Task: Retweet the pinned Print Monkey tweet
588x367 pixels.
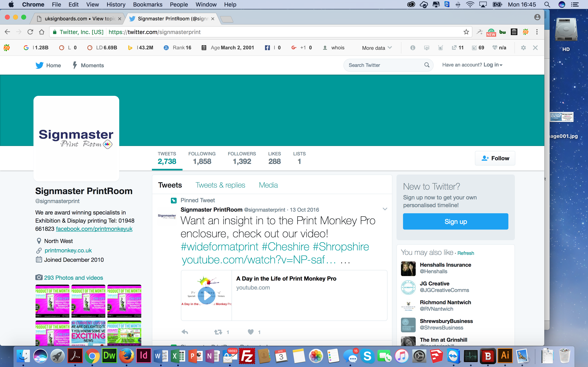Action: pyautogui.click(x=218, y=332)
